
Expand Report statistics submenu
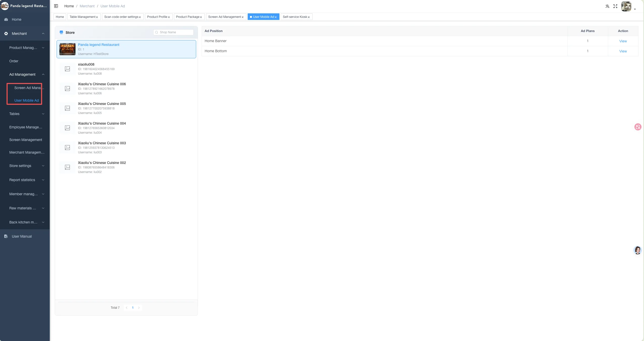25,180
